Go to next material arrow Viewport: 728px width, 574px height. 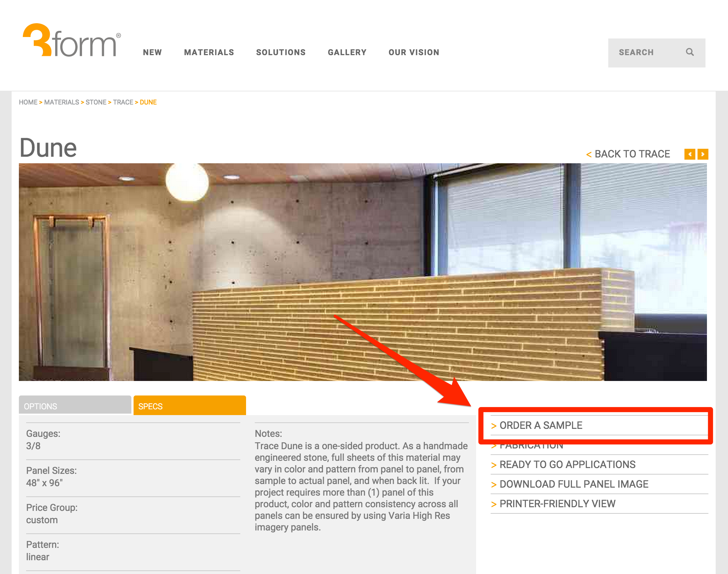pos(703,154)
